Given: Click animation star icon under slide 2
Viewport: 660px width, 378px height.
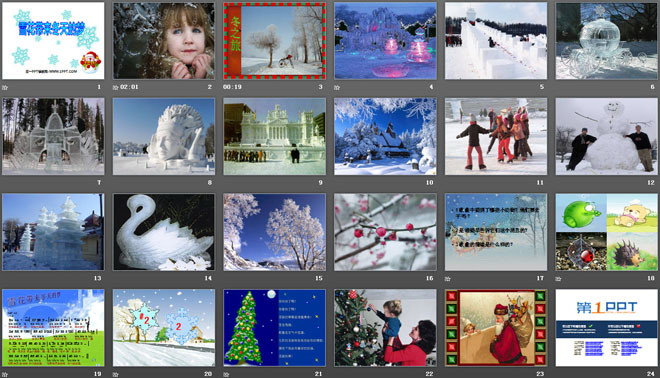Looking at the screenshot, I should (115, 88).
